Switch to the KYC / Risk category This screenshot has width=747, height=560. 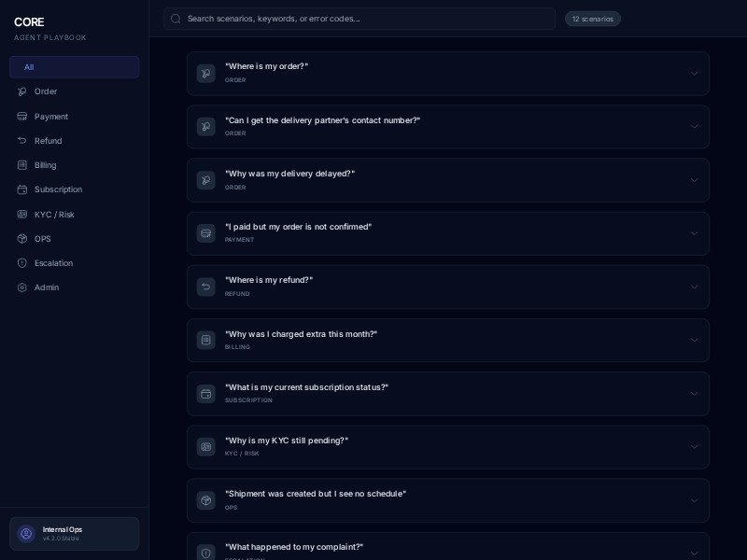54,215
